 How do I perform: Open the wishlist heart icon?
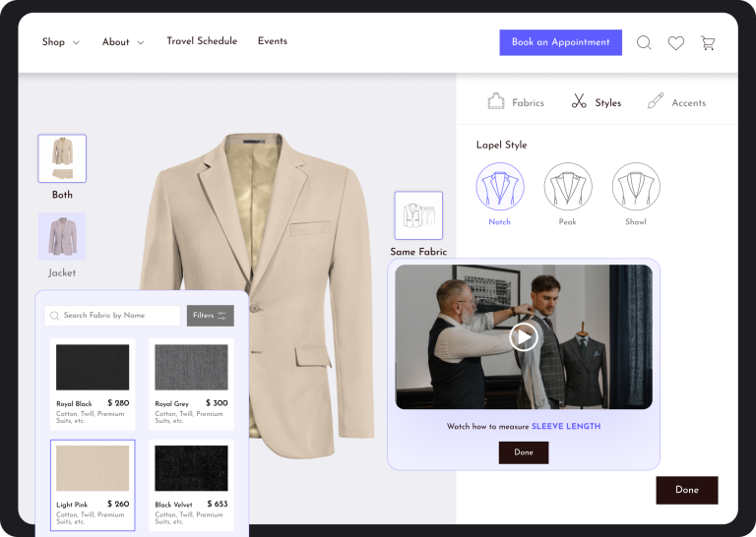tap(675, 43)
